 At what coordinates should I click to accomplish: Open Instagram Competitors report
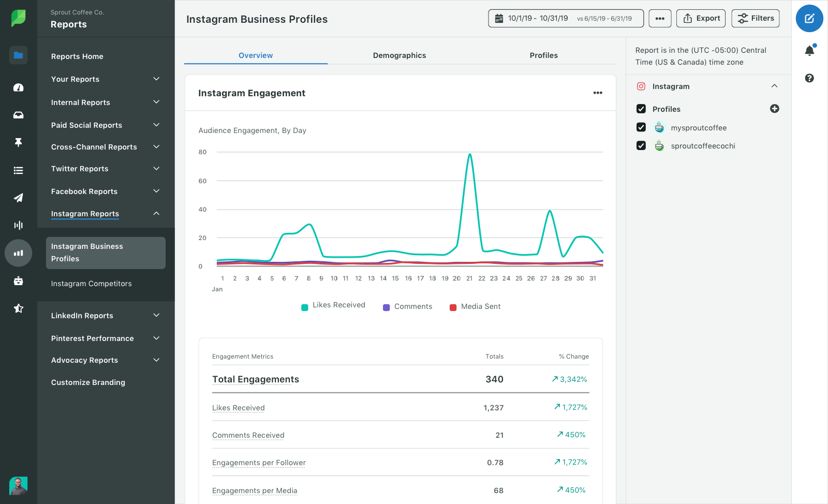(91, 284)
